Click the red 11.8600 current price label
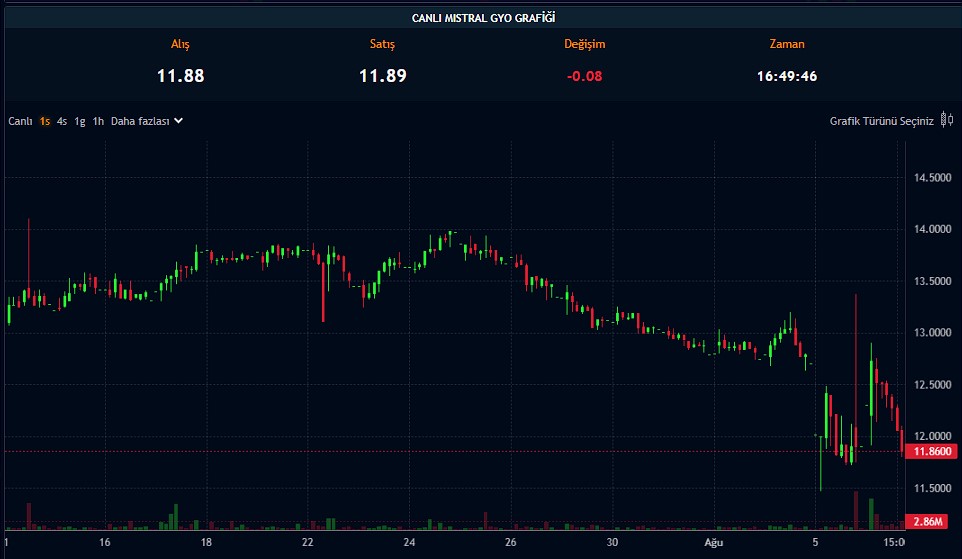This screenshot has width=962, height=559. [x=931, y=452]
